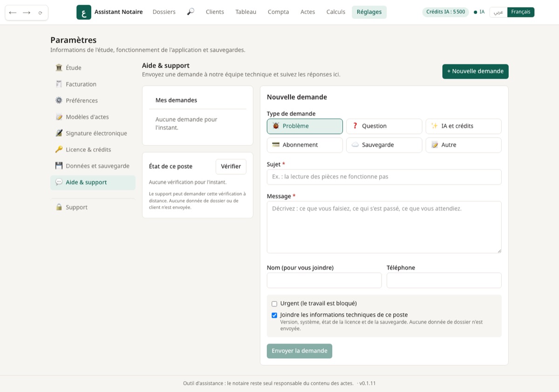Screen dimensions: 559x392
Task: Click the memo icon on Autre
Action: pyautogui.click(x=435, y=145)
